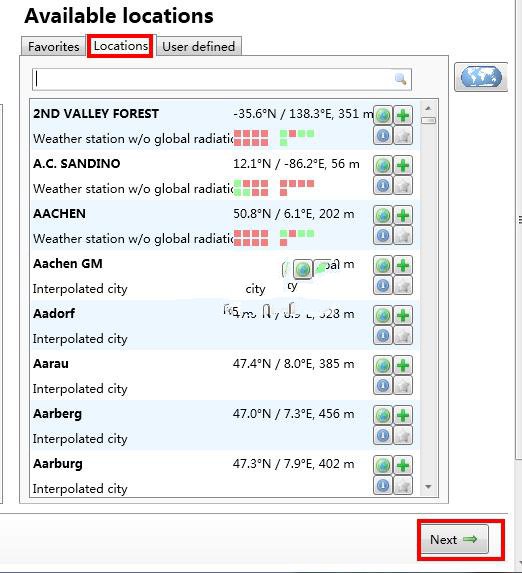Viewport: 522px width, 573px height.
Task: Select the Locations tab
Action: point(121,46)
